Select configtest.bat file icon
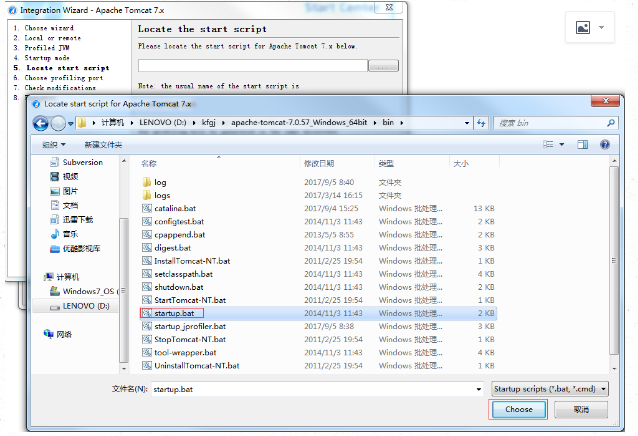 146,221
